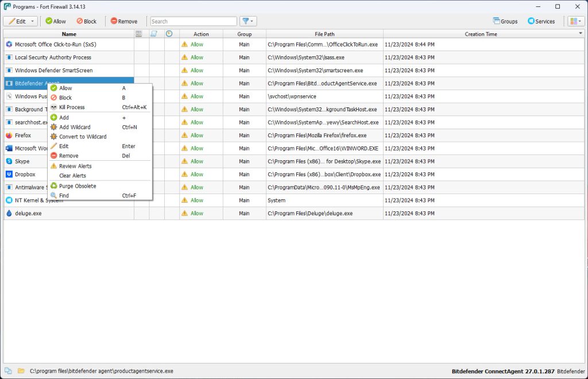588x379 pixels.
Task: Click the open-folder icon in the status bar
Action: pos(21,371)
